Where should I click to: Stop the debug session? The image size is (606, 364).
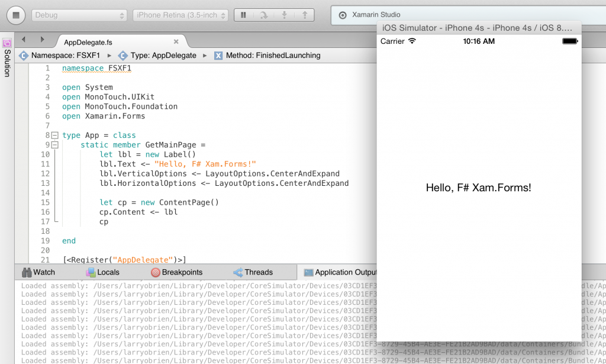point(16,15)
